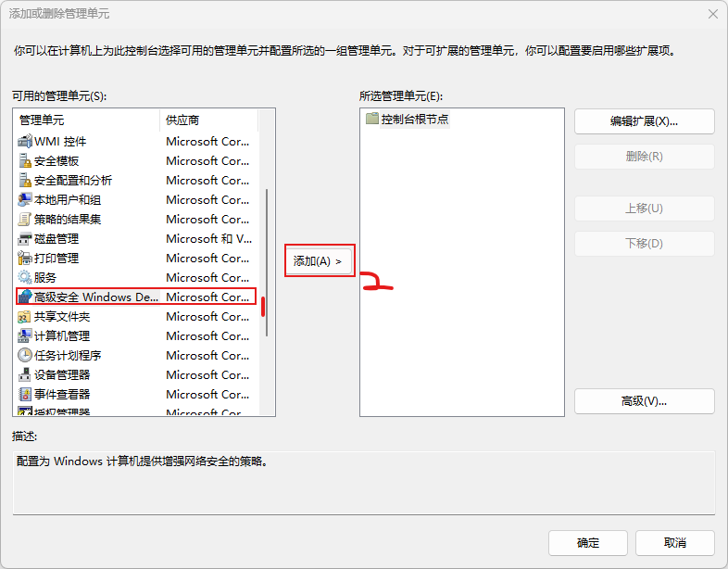Viewport: 728px width, 569px height.
Task: Click the 服务 gear icon
Action: [x=25, y=278]
